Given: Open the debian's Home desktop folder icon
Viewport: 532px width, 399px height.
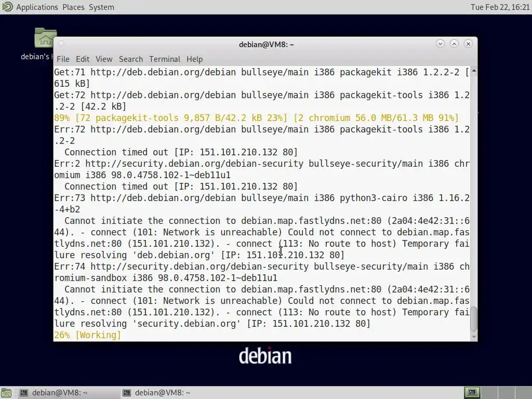Looking at the screenshot, I should click(45, 37).
